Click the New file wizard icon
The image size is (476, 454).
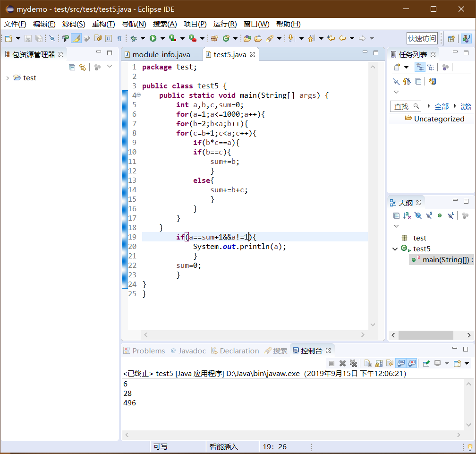pyautogui.click(x=8, y=38)
